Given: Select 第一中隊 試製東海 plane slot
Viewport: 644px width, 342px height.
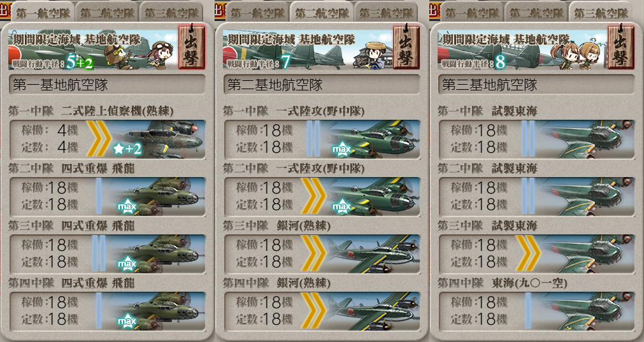Looking at the screenshot, I should (x=536, y=139).
